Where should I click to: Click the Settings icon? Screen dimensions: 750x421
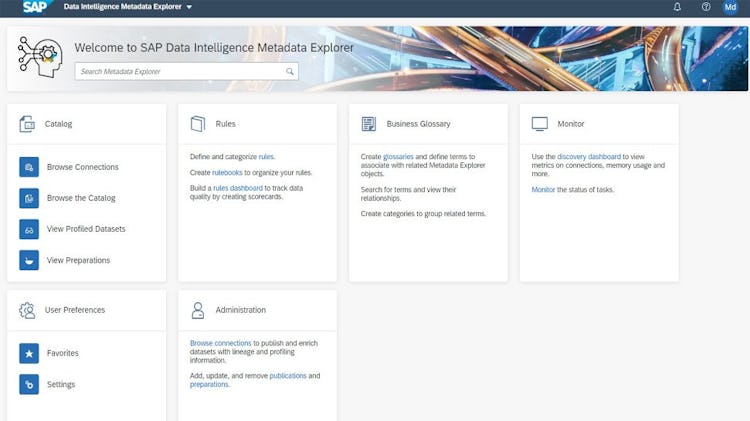(x=29, y=385)
